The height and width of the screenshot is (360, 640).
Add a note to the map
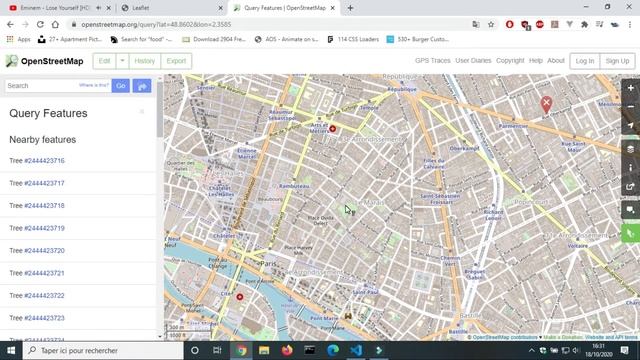pyautogui.click(x=631, y=210)
